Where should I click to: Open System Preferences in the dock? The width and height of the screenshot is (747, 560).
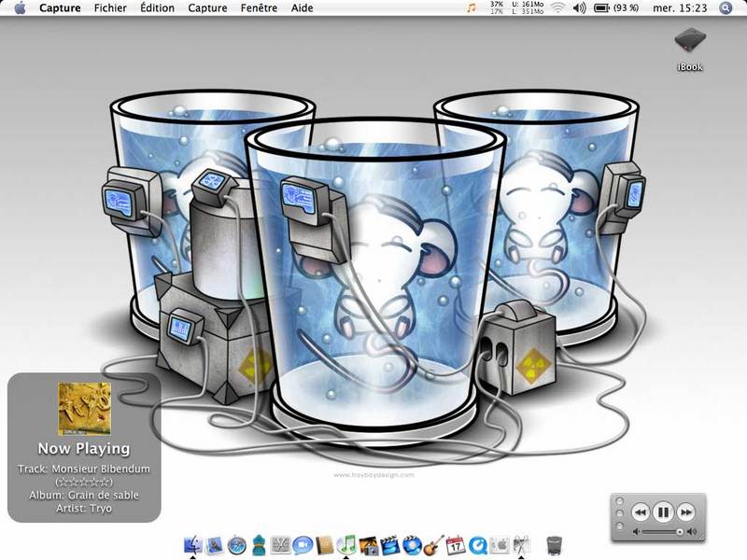pos(500,545)
